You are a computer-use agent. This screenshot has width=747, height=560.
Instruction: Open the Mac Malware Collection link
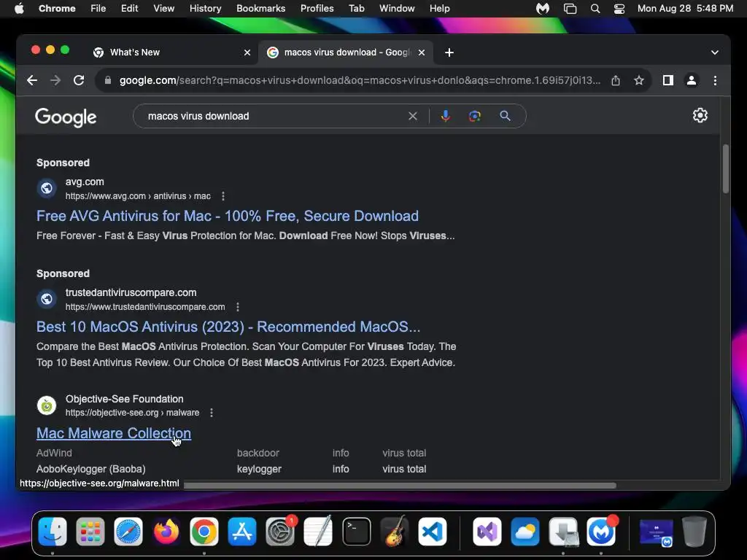114,433
